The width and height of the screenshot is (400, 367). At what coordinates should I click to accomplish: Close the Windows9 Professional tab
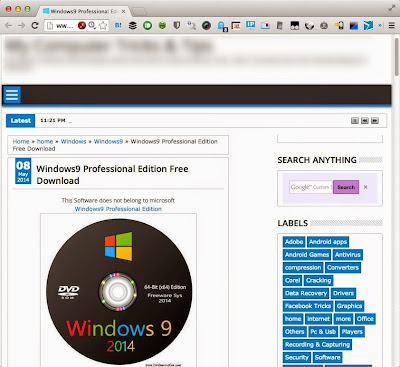[x=123, y=11]
